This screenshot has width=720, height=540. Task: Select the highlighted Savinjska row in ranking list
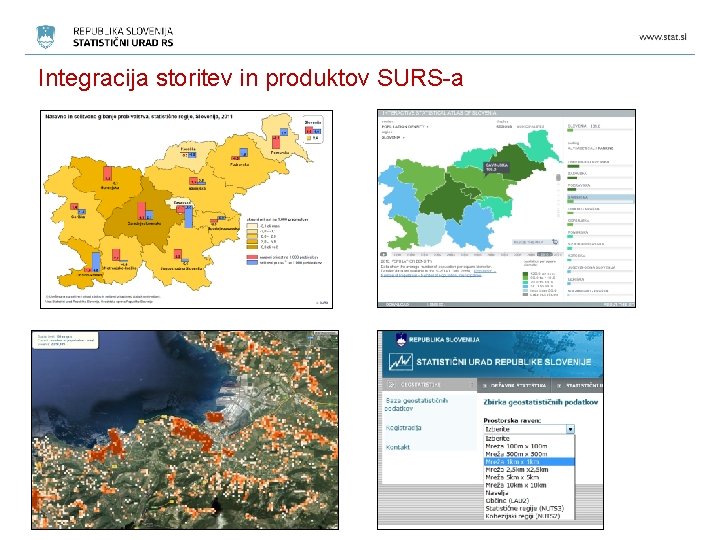600,199
